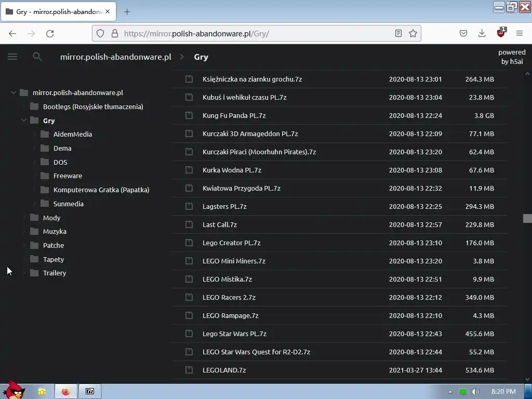Download LEGO Star Wars Quest for R2-D2.7z

pyautogui.click(x=256, y=352)
